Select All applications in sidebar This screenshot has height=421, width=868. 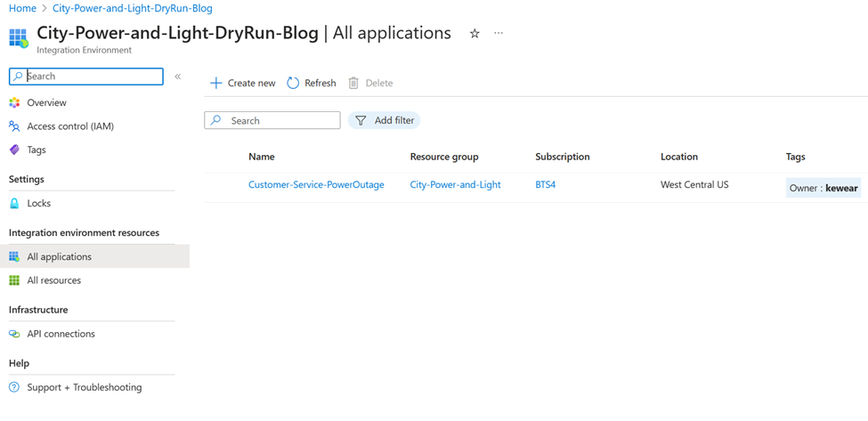[x=60, y=257]
